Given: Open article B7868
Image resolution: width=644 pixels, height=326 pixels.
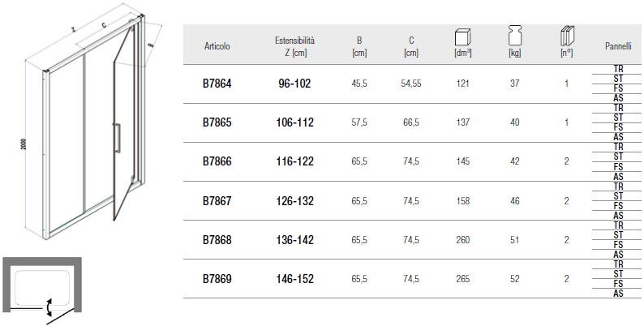Looking at the screenshot, I should [x=217, y=240].
